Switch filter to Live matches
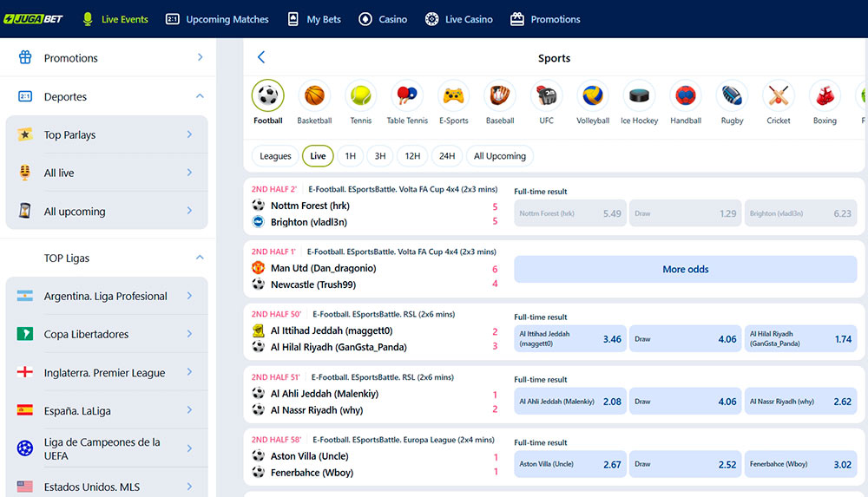 [318, 156]
